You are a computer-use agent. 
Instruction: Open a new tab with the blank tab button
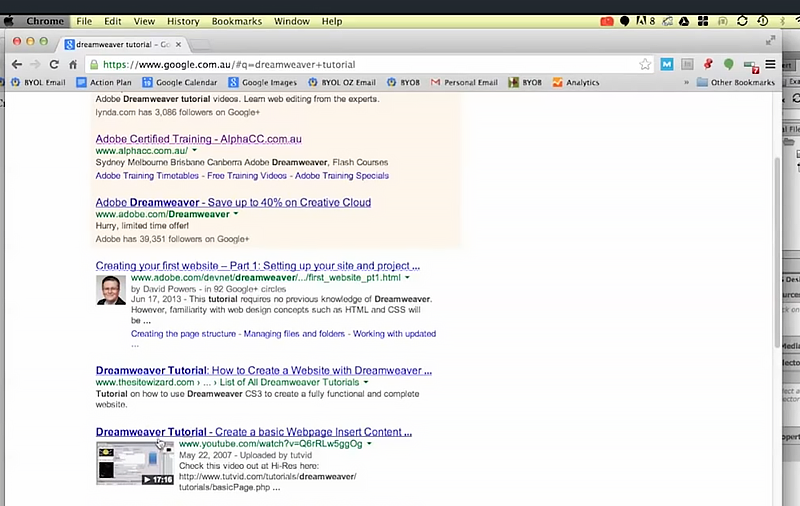tap(201, 45)
